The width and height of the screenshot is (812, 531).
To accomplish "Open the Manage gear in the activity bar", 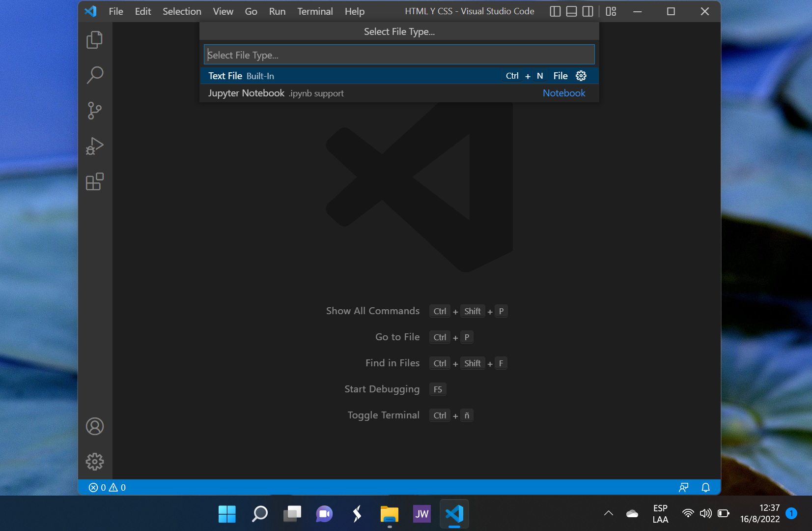I will click(95, 462).
